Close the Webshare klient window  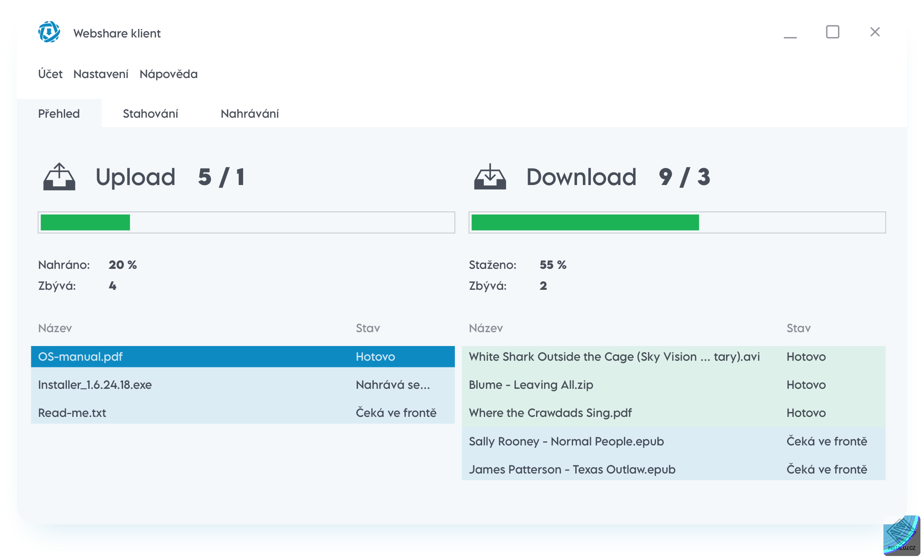874,32
